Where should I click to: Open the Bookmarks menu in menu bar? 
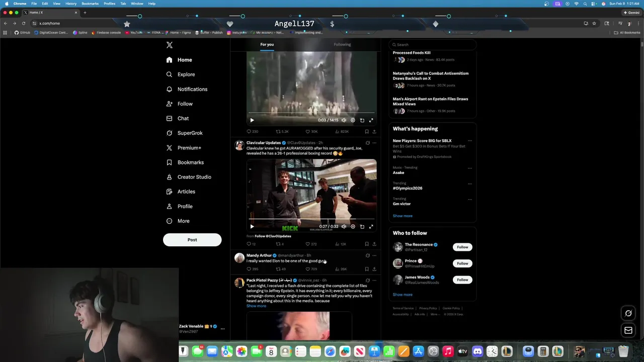[90, 4]
